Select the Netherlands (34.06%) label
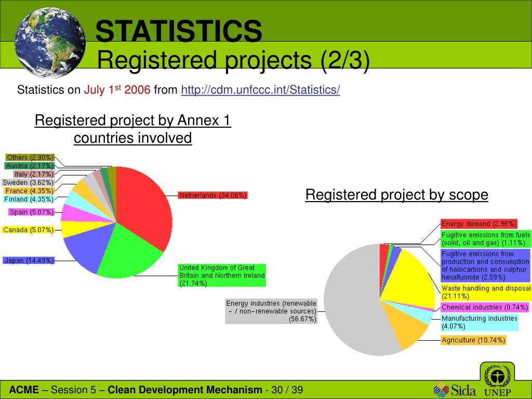532x399 pixels. tap(212, 195)
